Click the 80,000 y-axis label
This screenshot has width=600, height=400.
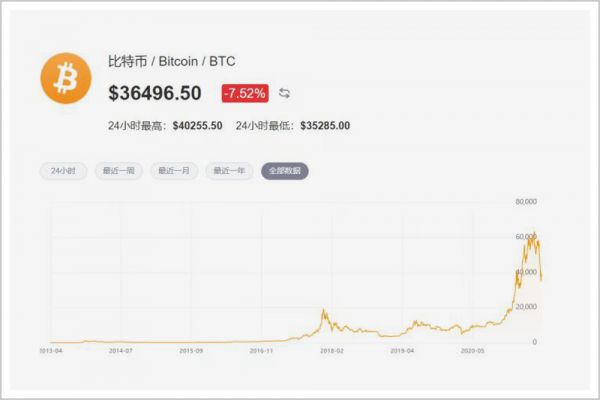click(x=526, y=201)
